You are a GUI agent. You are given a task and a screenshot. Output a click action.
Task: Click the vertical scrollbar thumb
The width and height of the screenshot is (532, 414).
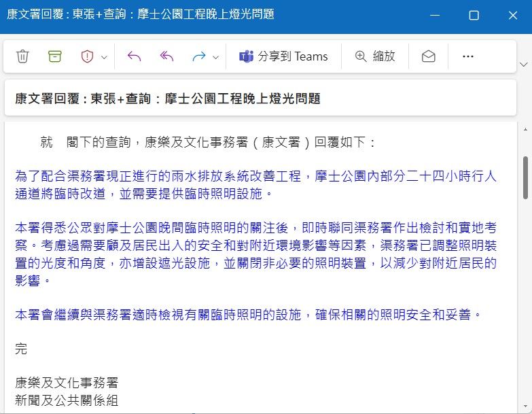524,177
